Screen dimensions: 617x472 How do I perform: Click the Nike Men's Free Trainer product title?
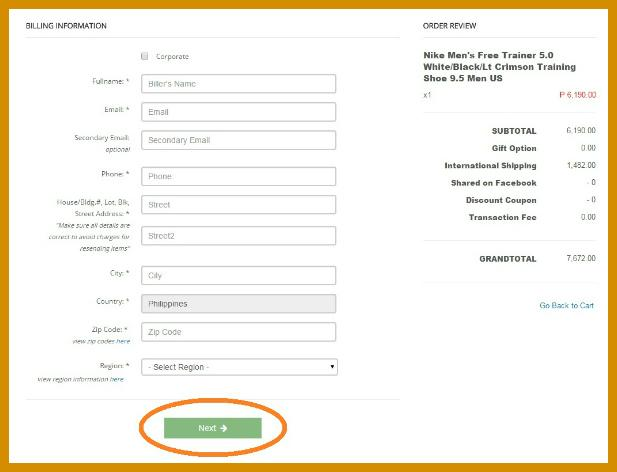pos(500,66)
